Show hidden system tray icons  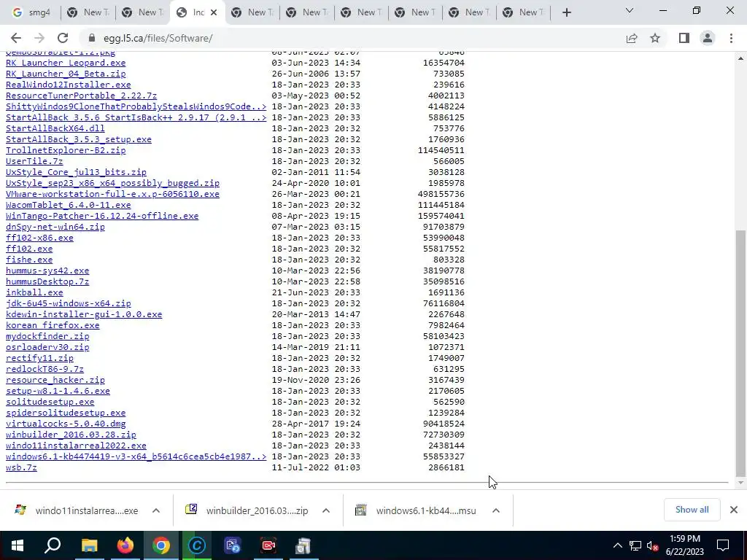(617, 545)
